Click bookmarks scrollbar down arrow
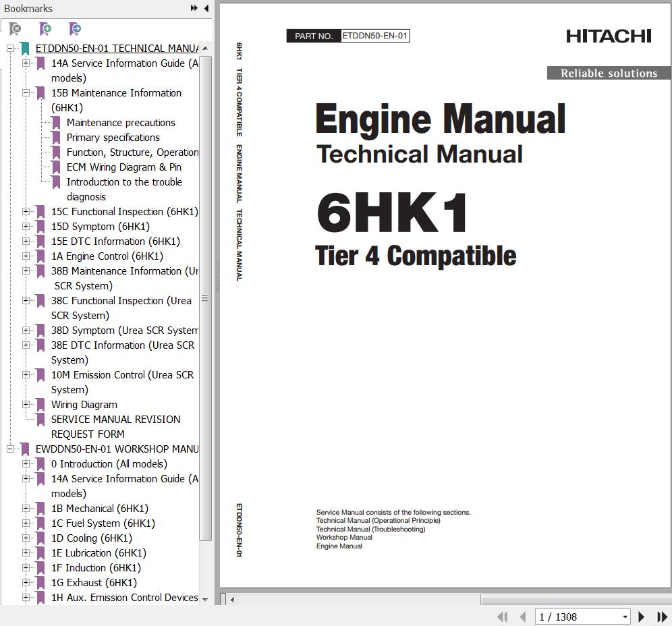 click(x=205, y=599)
